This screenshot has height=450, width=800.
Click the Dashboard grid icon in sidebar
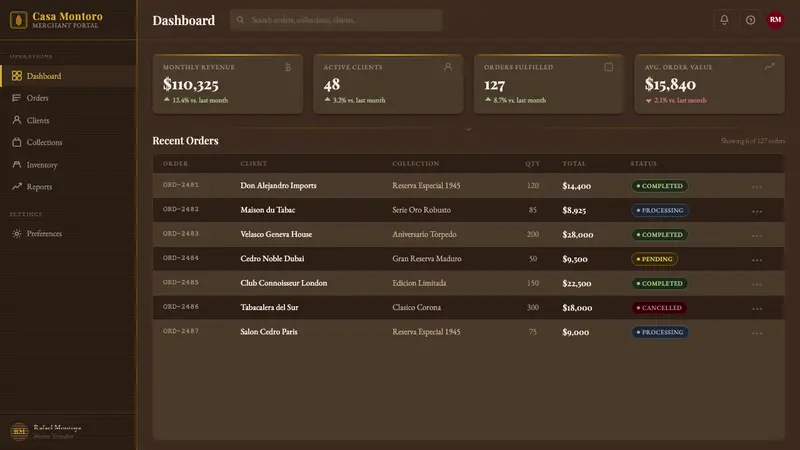(17, 76)
